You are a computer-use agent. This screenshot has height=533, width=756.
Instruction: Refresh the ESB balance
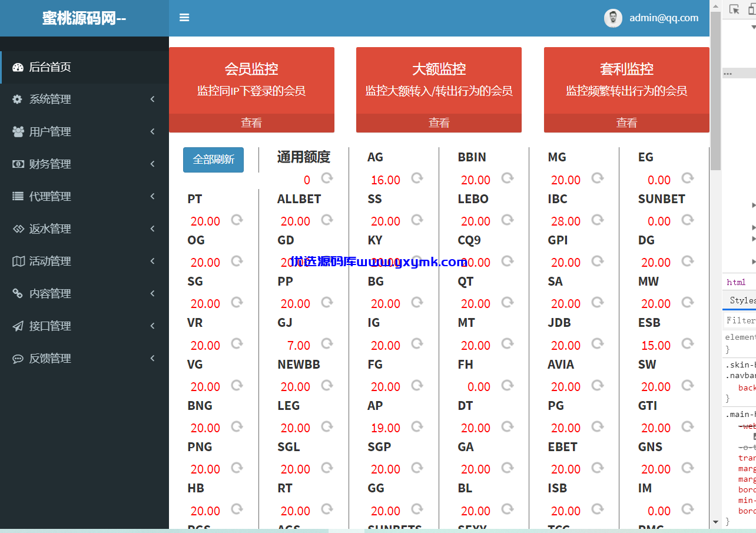click(687, 343)
